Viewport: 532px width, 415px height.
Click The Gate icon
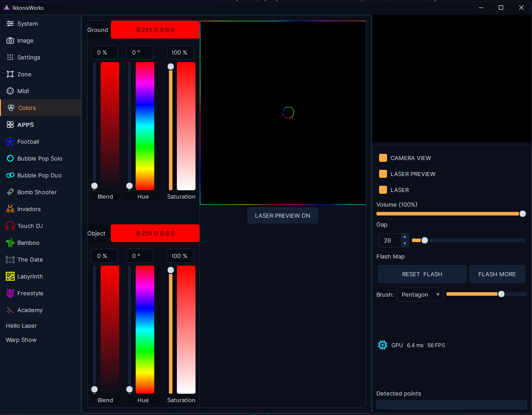coord(10,259)
